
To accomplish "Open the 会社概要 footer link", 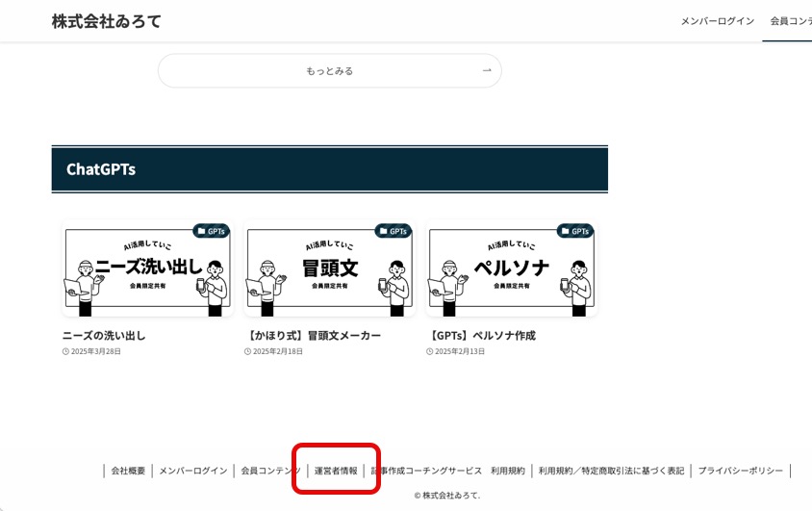I will [128, 471].
